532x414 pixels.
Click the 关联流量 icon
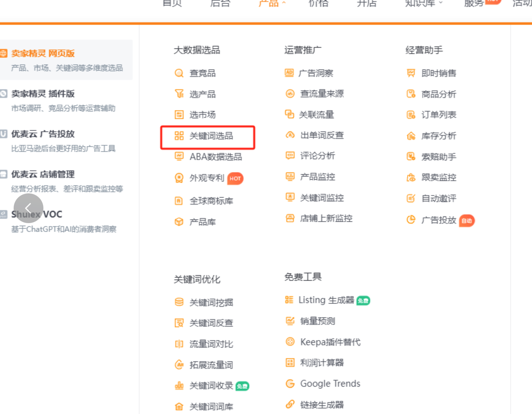click(x=290, y=114)
